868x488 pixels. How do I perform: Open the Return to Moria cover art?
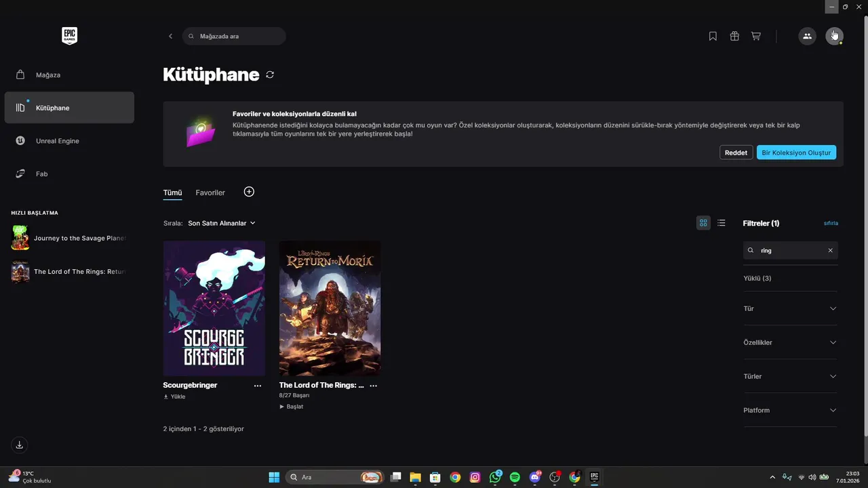coord(330,308)
